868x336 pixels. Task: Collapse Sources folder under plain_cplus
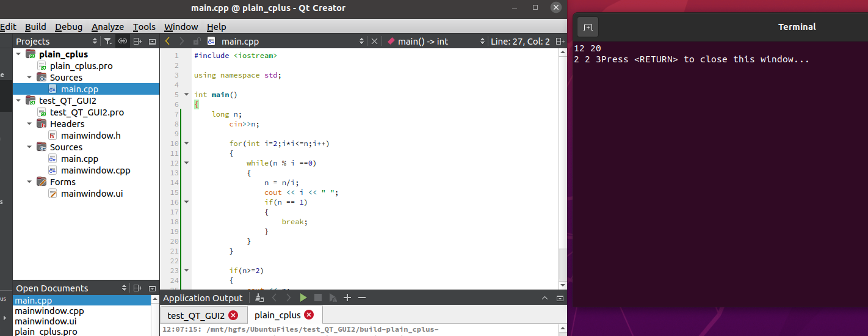(x=29, y=78)
